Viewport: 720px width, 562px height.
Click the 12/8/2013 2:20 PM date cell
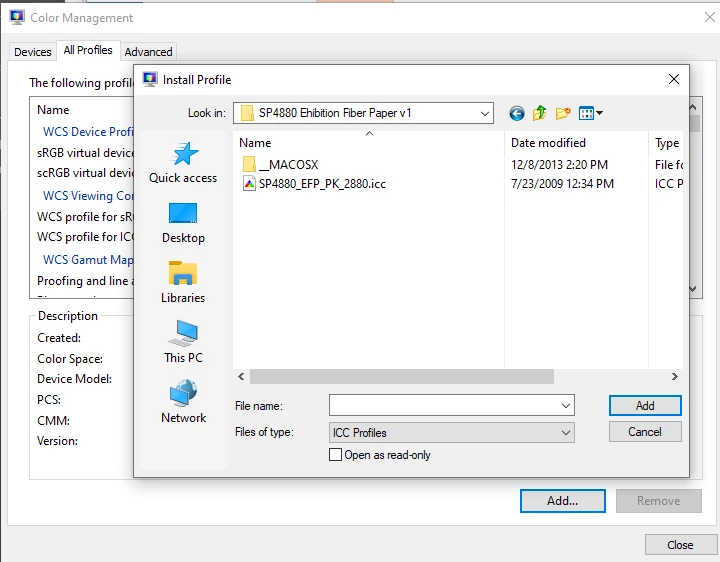click(x=559, y=165)
